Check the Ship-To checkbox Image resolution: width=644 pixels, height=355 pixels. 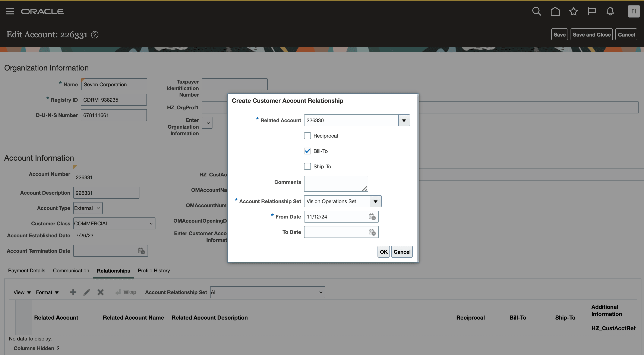(307, 167)
